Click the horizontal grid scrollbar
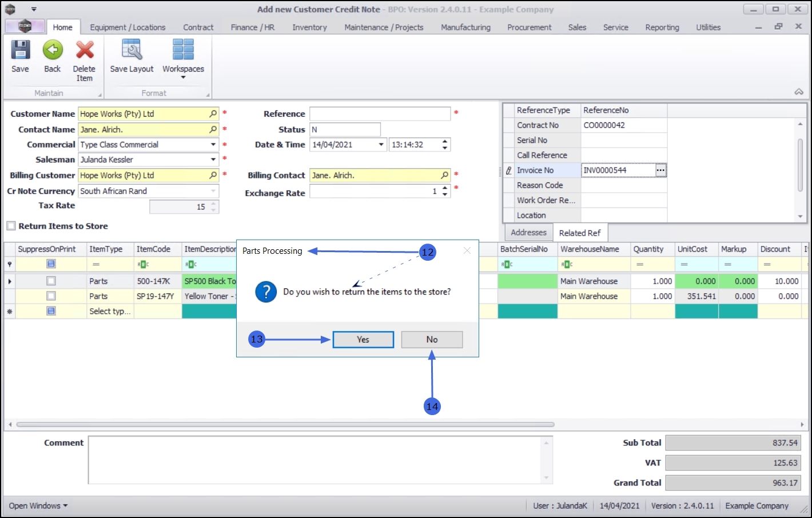The width and height of the screenshot is (812, 518). click(285, 425)
